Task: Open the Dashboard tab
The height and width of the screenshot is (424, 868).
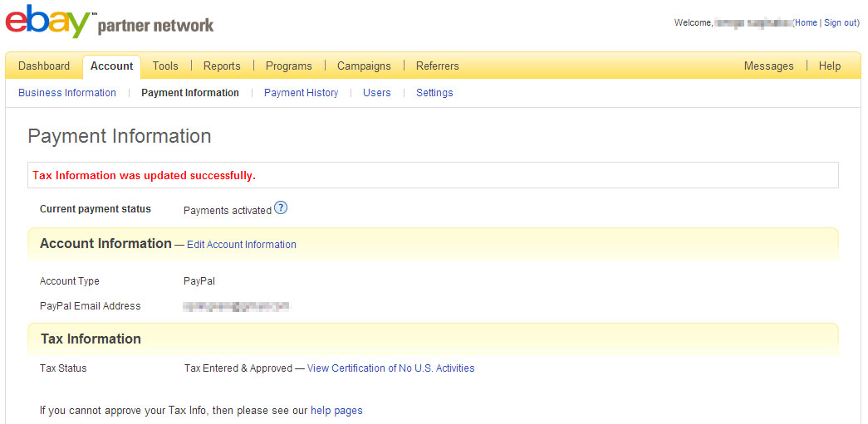Action: click(44, 66)
